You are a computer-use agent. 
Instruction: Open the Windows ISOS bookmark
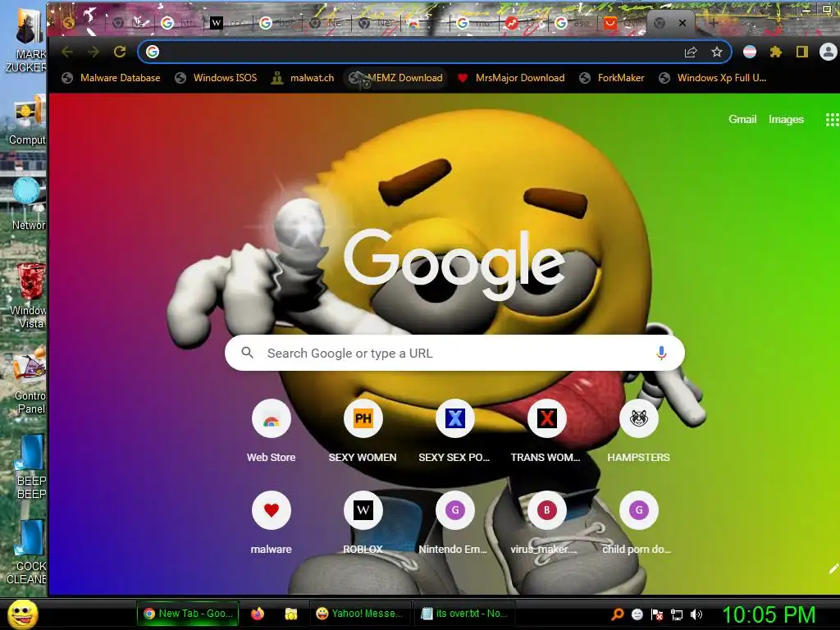tap(216, 78)
